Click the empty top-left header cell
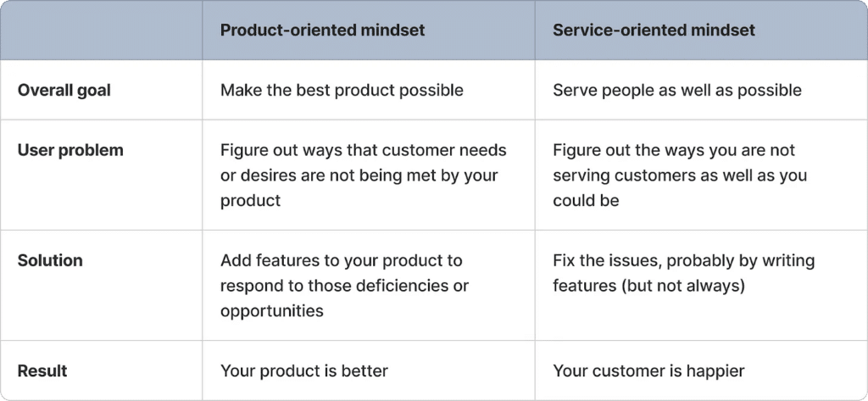Image resolution: width=868 pixels, height=401 pixels. tap(102, 31)
